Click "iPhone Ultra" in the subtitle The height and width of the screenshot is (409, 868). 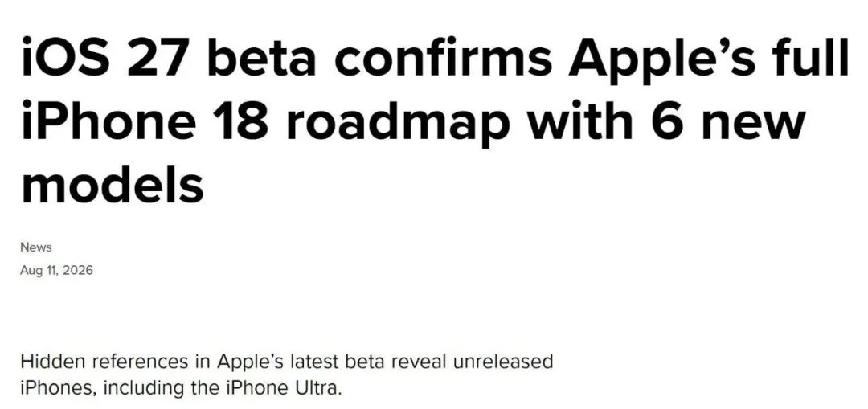click(282, 387)
